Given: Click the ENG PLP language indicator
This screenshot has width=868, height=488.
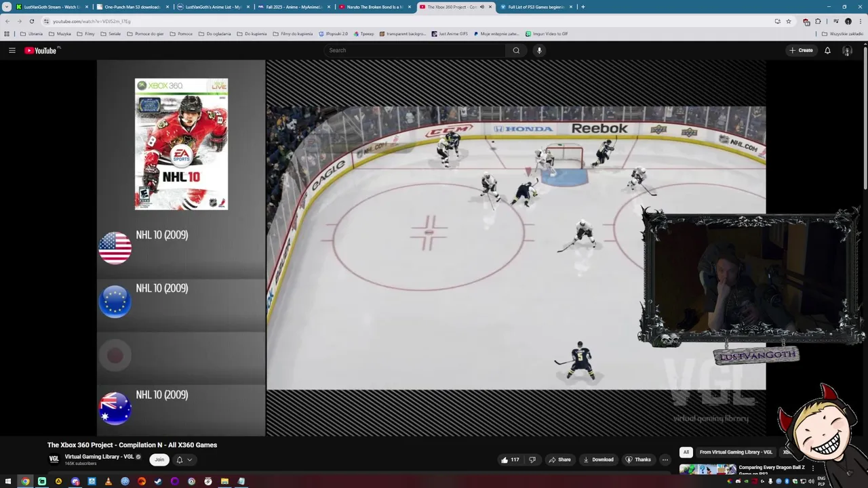Looking at the screenshot, I should pos(821,481).
